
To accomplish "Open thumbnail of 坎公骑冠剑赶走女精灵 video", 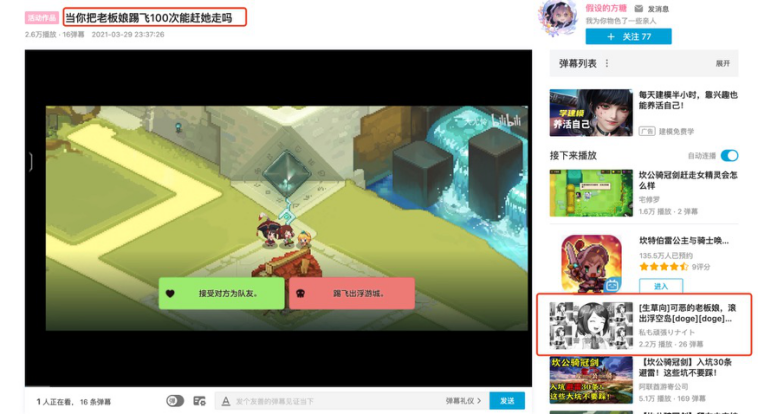I will click(591, 193).
